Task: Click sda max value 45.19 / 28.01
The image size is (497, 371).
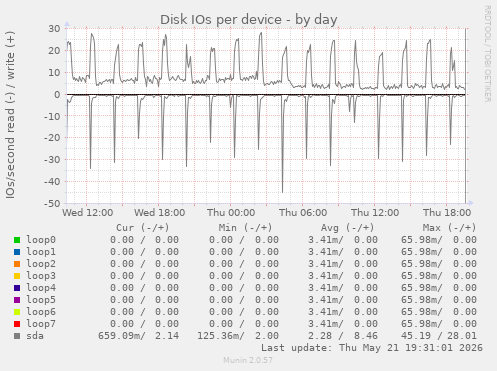Action: click(439, 336)
